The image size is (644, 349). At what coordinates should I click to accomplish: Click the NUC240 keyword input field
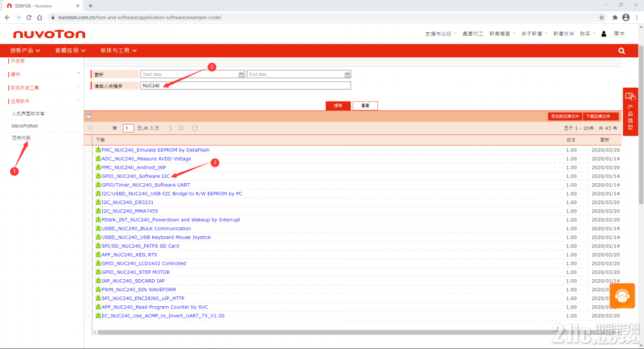[246, 85]
